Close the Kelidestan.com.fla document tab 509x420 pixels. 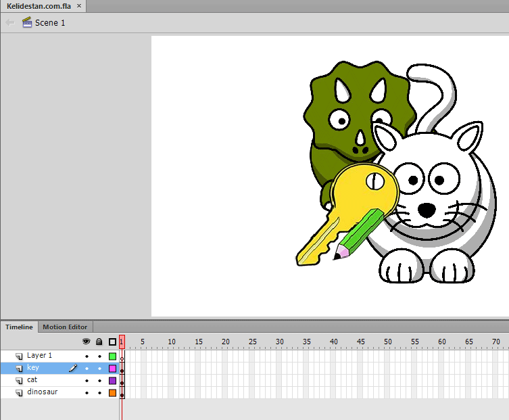click(79, 6)
